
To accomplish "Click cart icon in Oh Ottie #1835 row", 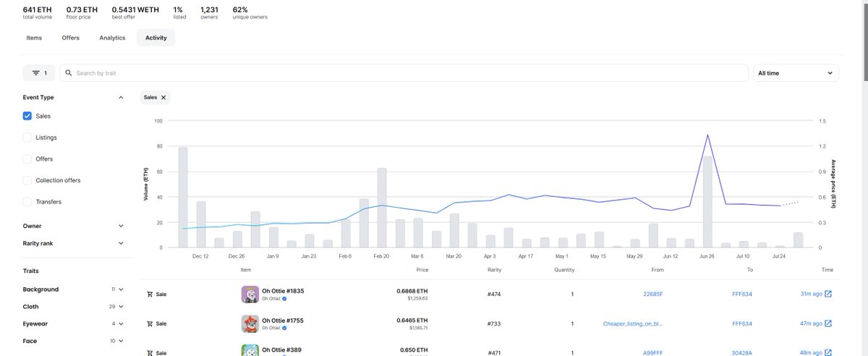I will pyautogui.click(x=150, y=294).
